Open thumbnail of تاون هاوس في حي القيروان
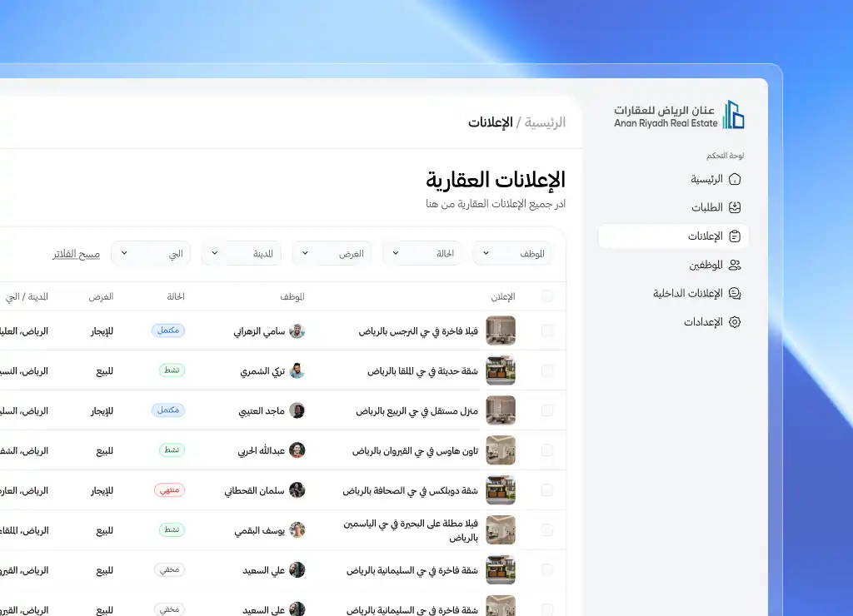Viewport: 853px width, 616px height. pos(501,450)
